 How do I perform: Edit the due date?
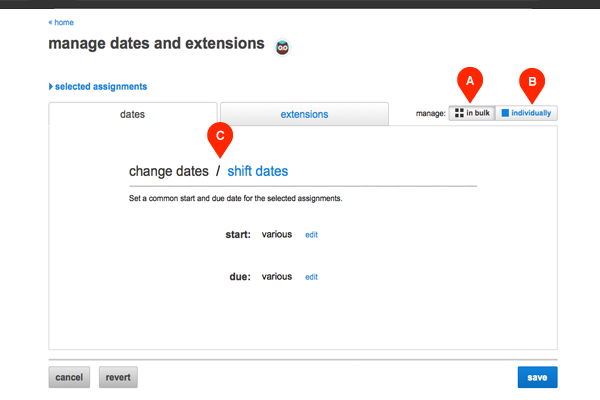[x=311, y=277]
